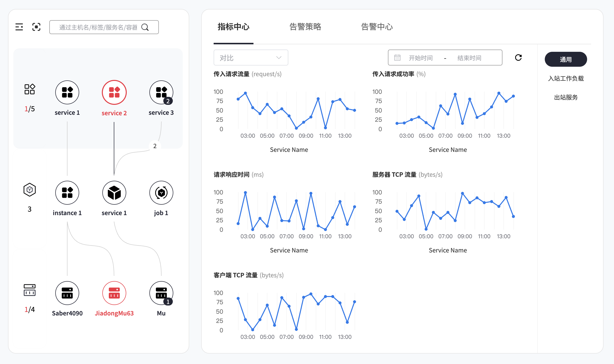This screenshot has height=364, width=614.
Task: Select the instance 1 node
Action: coord(67,193)
